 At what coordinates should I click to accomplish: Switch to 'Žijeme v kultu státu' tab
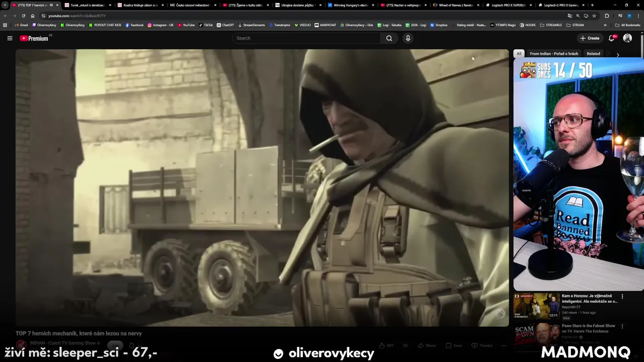(246, 5)
